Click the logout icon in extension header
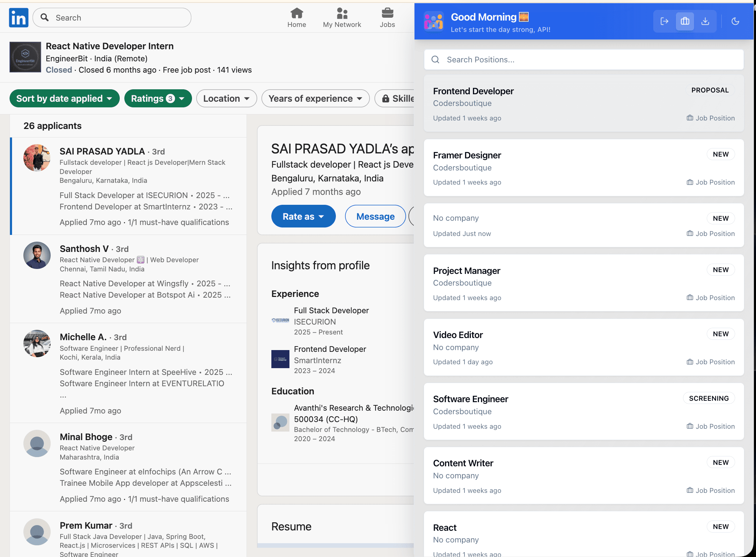 pyautogui.click(x=664, y=21)
